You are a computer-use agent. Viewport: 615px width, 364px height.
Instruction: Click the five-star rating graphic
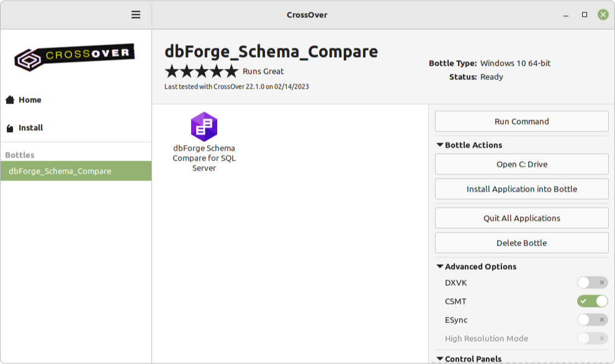pyautogui.click(x=201, y=71)
